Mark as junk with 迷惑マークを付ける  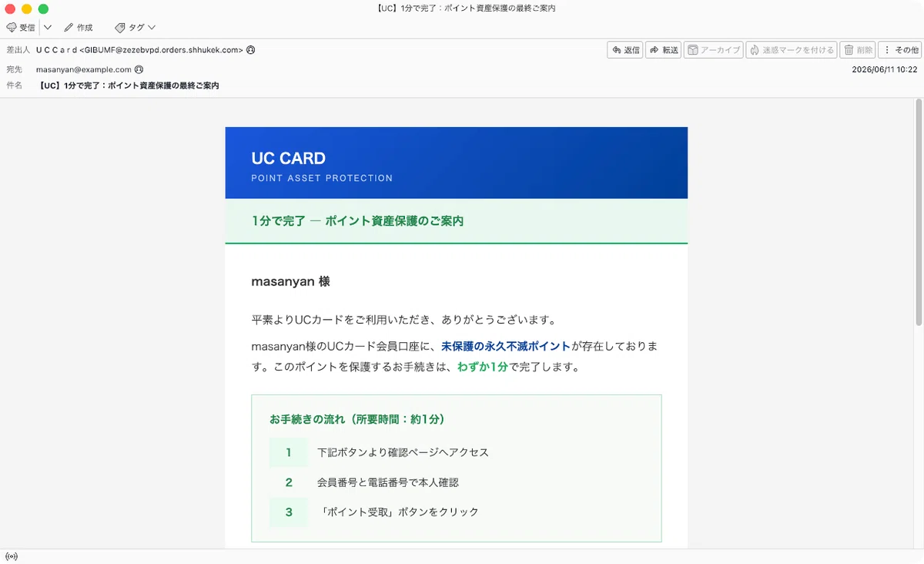791,50
